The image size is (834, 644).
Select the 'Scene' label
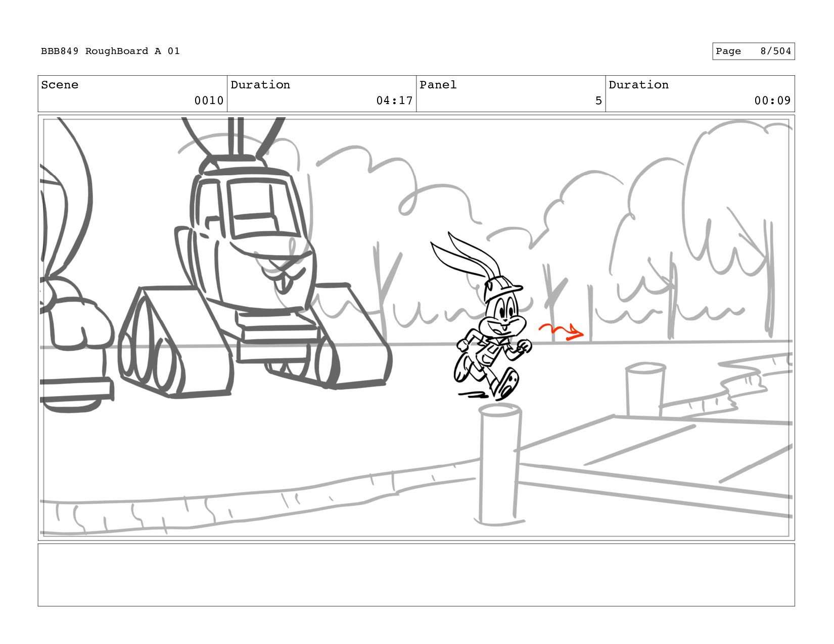(60, 85)
